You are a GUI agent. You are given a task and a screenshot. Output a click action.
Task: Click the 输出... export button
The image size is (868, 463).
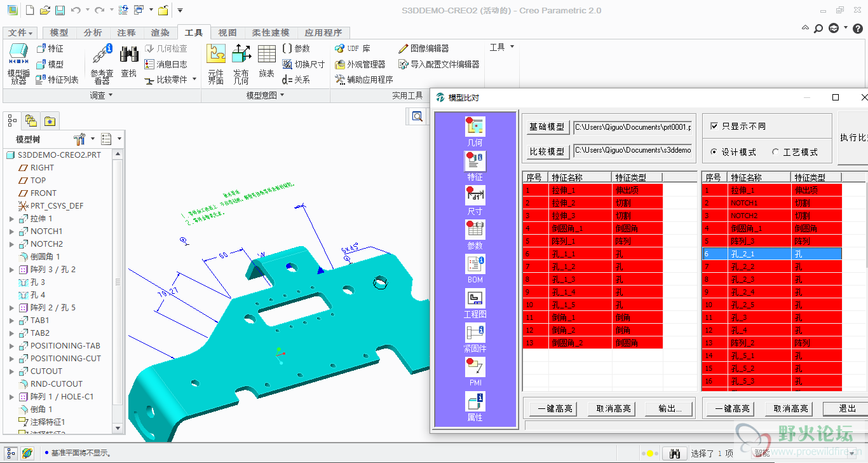pos(670,408)
